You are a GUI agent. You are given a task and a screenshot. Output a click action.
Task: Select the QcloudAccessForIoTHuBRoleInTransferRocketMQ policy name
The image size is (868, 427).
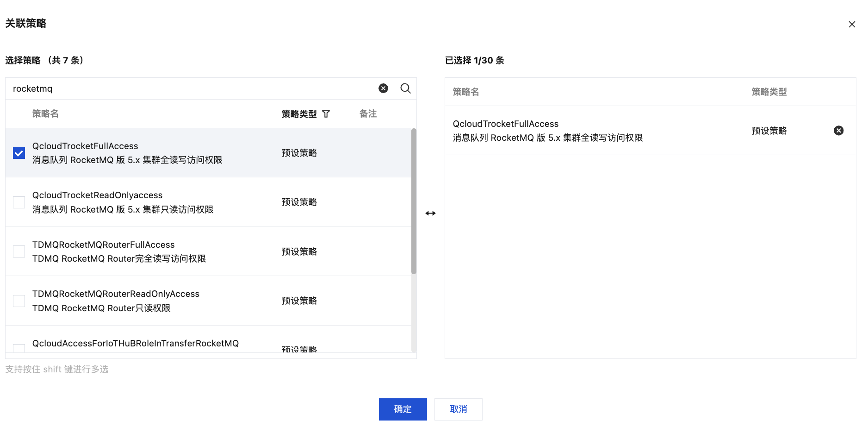136,343
